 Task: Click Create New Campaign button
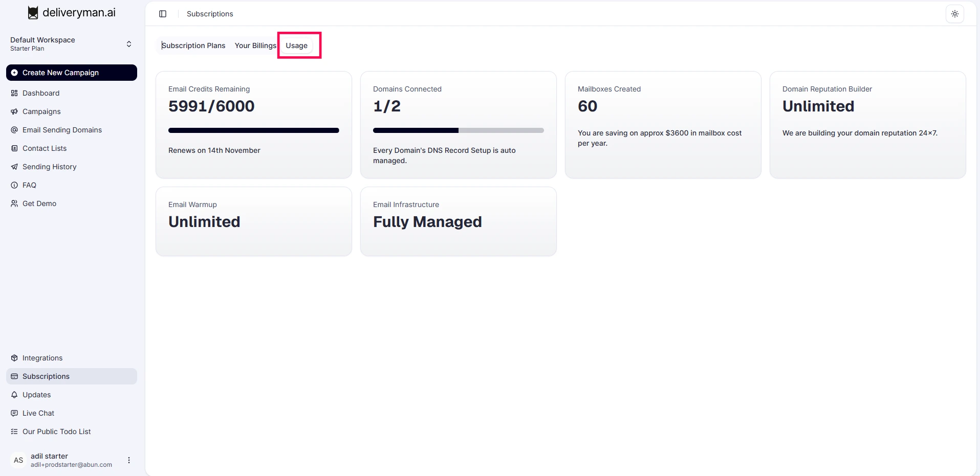[72, 73]
